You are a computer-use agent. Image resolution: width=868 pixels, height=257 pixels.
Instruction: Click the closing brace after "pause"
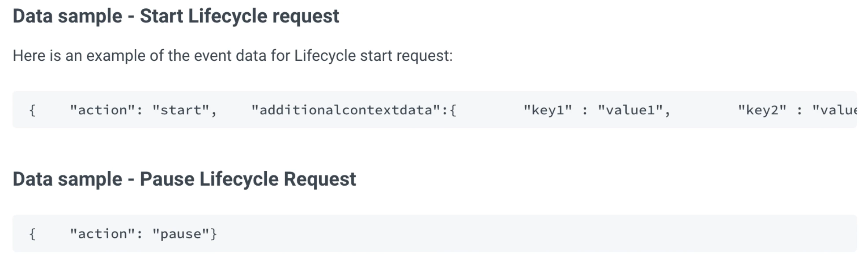click(214, 234)
